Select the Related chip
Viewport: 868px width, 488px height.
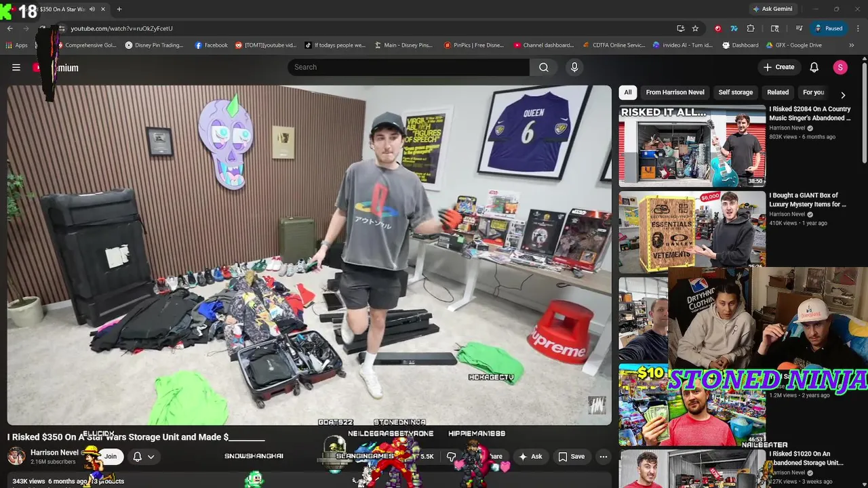[778, 92]
